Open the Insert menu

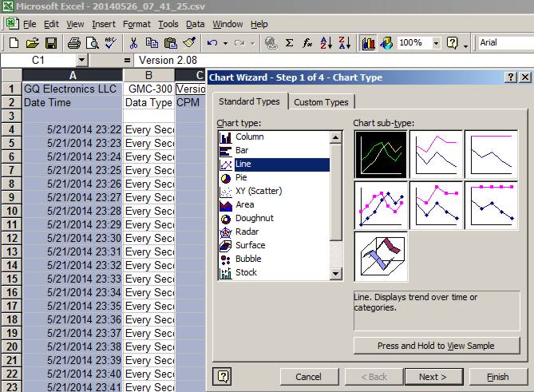tap(104, 24)
